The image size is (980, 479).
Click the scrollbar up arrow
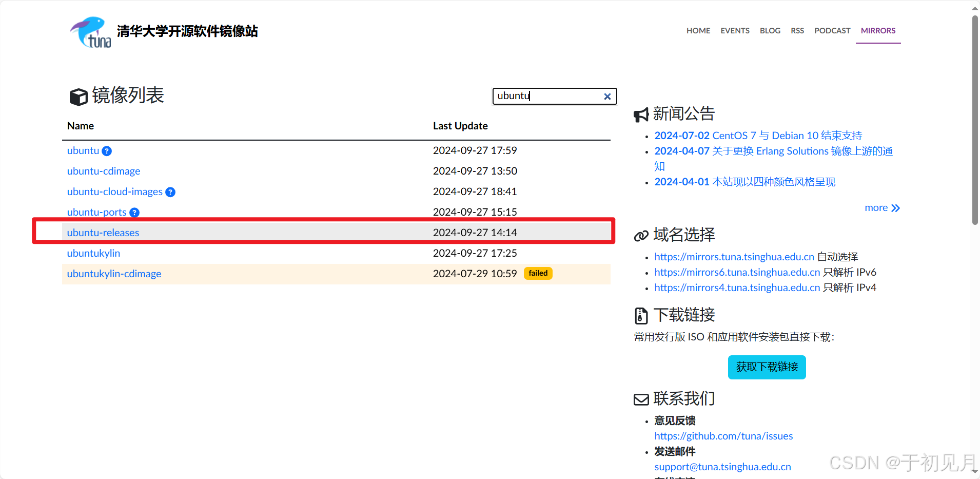[975, 8]
